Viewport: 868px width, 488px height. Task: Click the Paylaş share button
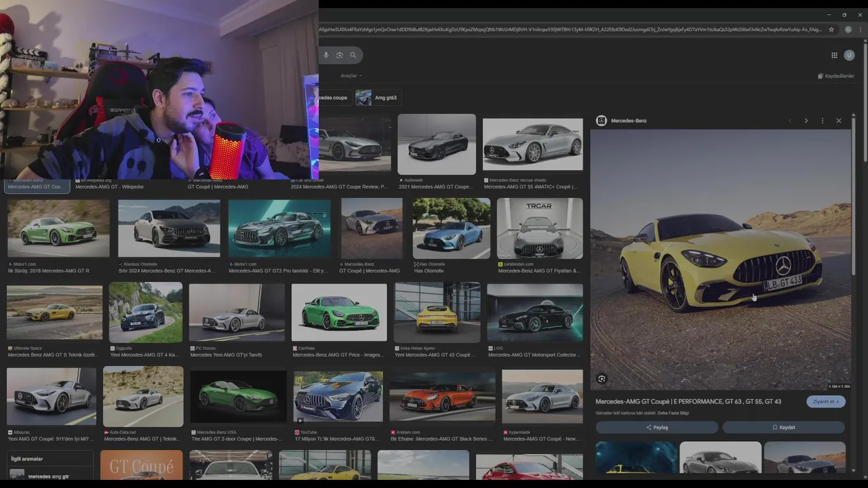[x=657, y=427]
